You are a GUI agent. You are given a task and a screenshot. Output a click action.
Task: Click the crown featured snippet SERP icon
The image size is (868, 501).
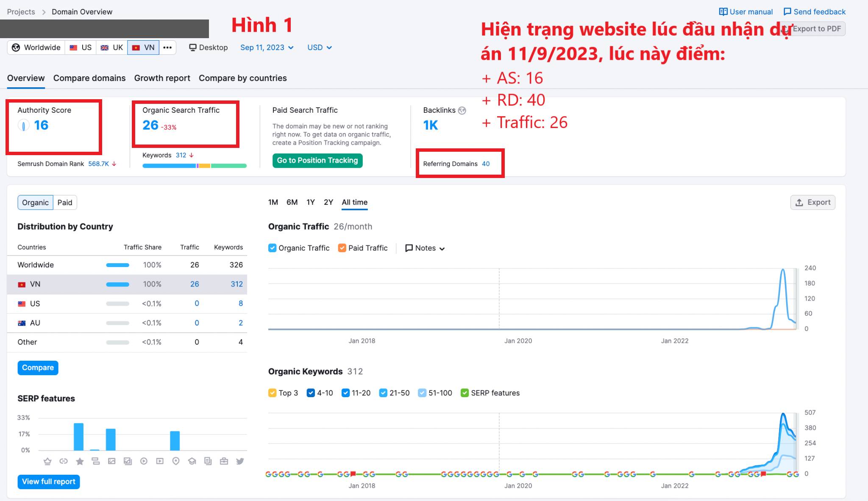point(47,461)
